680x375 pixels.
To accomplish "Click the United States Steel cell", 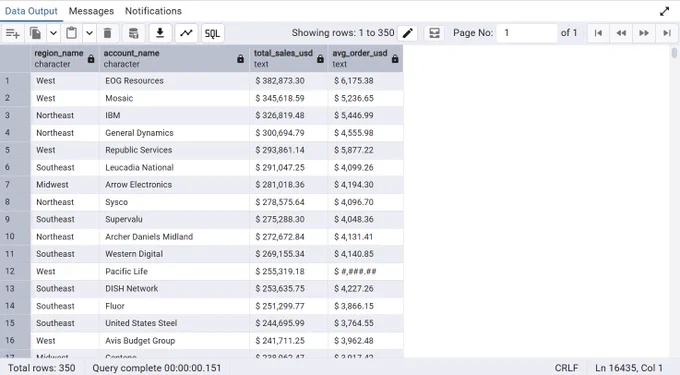I will point(175,323).
